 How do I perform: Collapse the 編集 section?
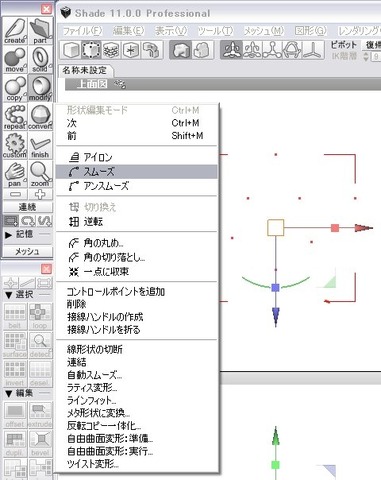[9, 393]
